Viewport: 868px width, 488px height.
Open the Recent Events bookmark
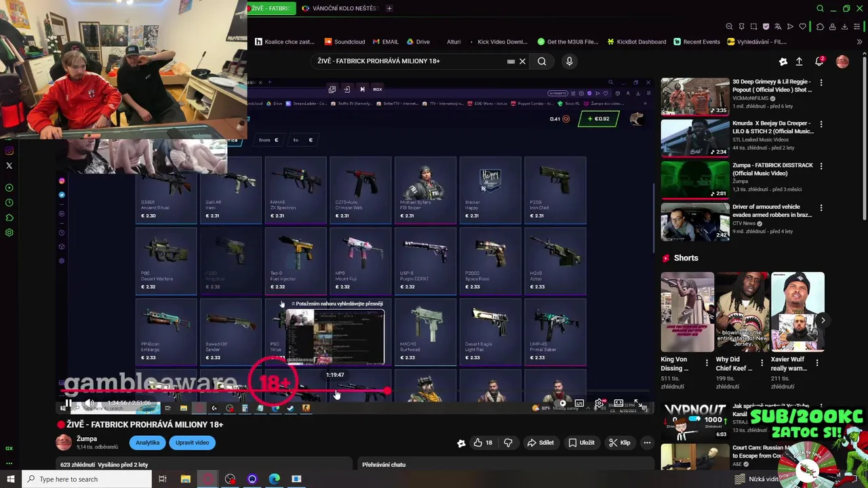[x=696, y=41]
